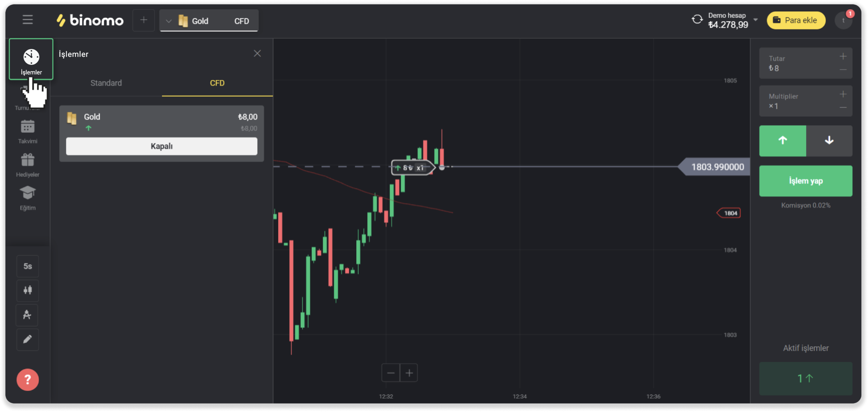
Task: Open the candlestick chart type selector
Action: (x=28, y=290)
